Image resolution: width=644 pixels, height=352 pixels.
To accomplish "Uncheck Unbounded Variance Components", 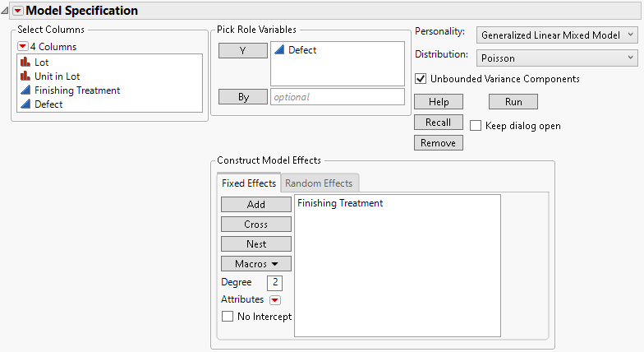I will pyautogui.click(x=421, y=79).
